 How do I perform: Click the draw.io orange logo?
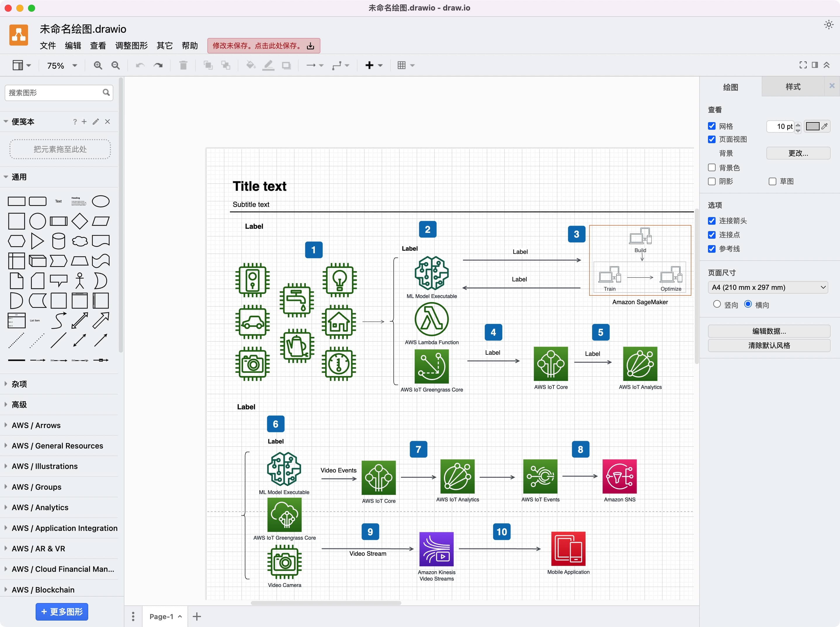pos(19,35)
